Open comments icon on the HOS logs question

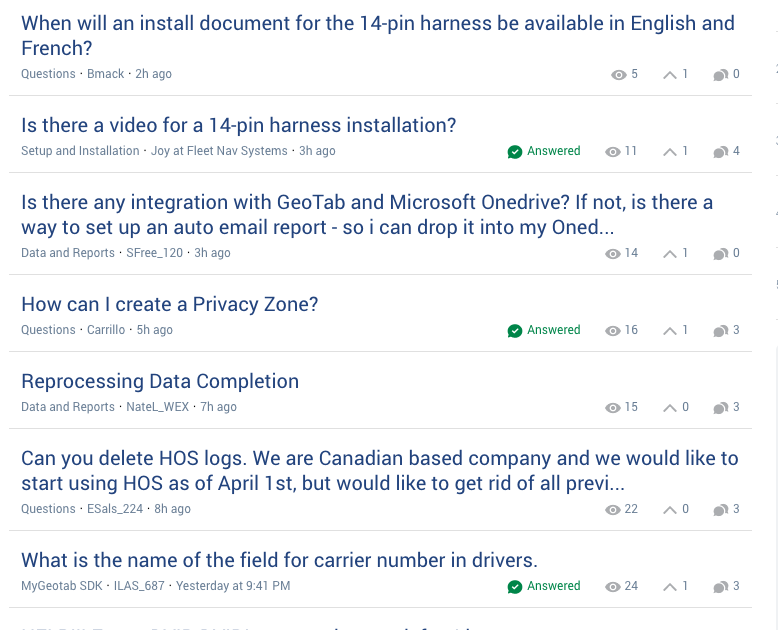point(720,510)
